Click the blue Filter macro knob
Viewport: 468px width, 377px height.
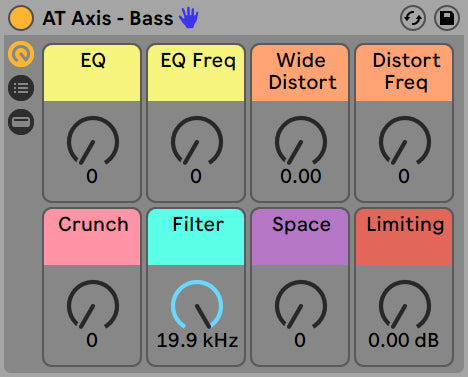[197, 305]
